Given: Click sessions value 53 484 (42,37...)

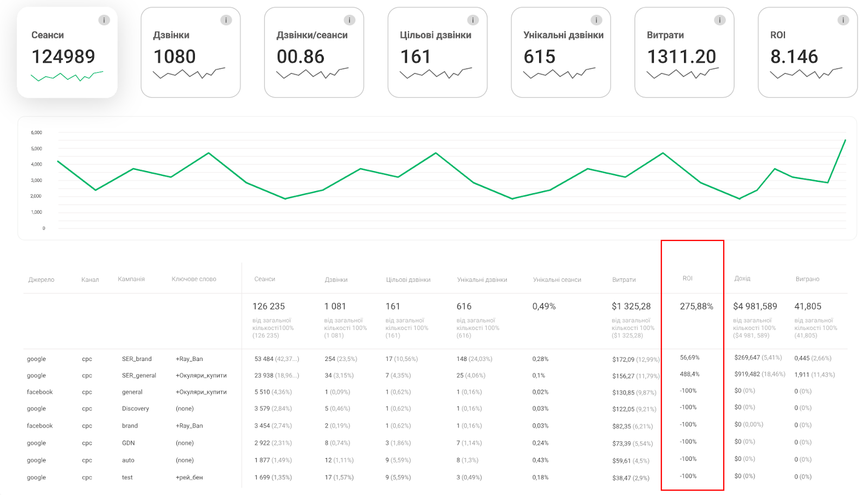Looking at the screenshot, I should 277,359.
